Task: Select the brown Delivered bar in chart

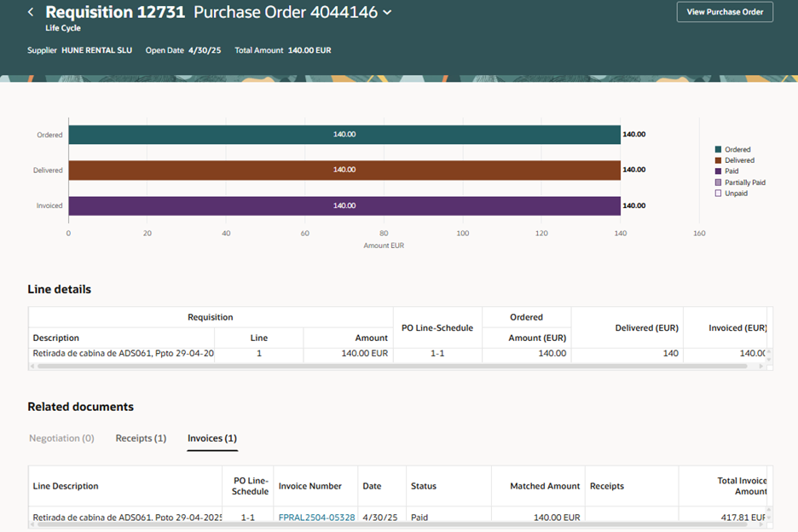Action: 344,170
